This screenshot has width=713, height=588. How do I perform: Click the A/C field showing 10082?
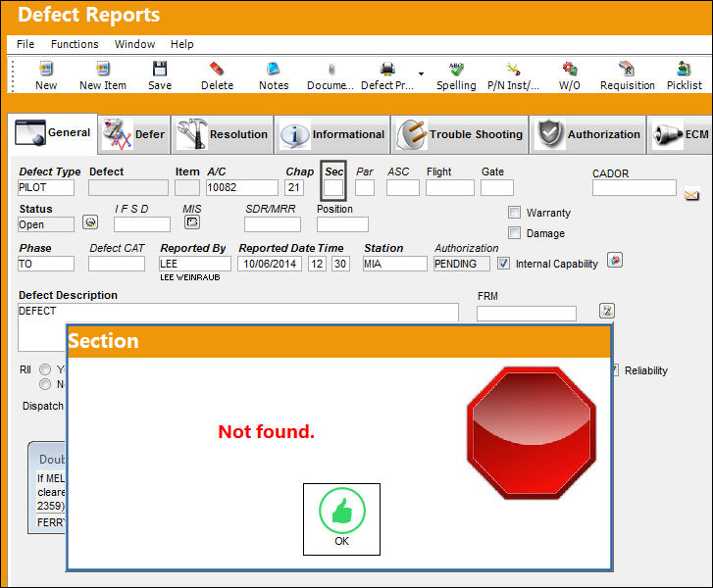pos(242,187)
